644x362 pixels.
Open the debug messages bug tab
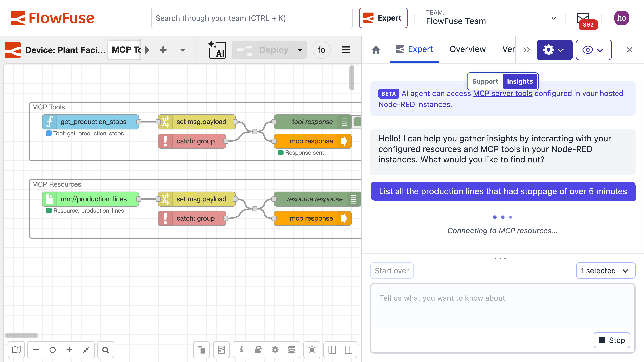(312, 350)
